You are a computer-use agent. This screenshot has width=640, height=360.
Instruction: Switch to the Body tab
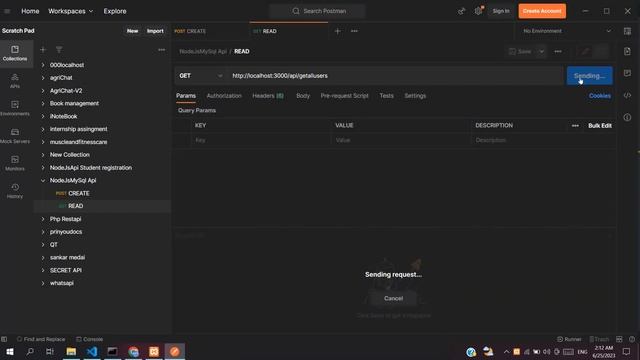pos(303,96)
